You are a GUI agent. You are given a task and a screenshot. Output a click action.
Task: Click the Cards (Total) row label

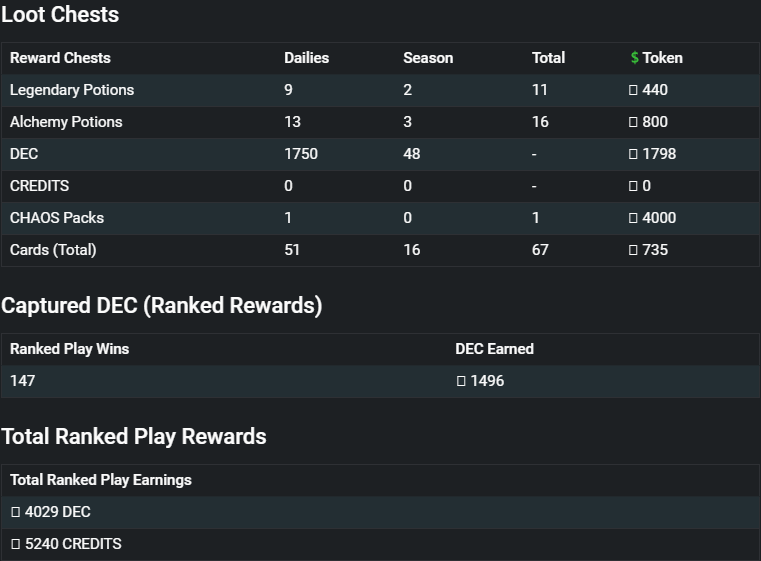(53, 250)
